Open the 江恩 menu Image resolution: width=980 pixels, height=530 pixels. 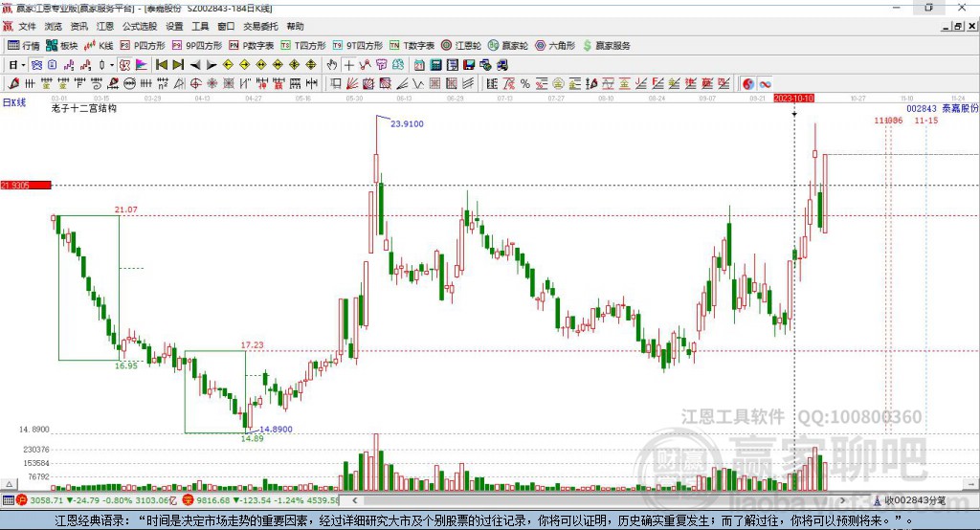105,26
